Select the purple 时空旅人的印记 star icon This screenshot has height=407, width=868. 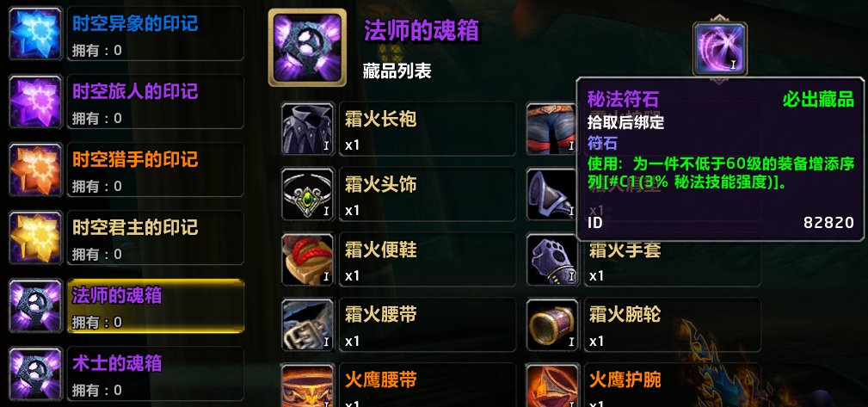[x=35, y=102]
